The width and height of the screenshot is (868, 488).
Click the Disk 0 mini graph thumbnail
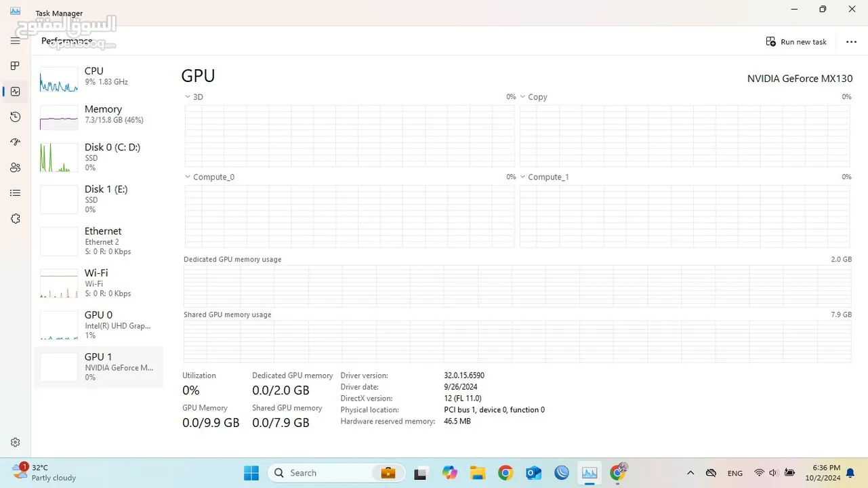(59, 157)
